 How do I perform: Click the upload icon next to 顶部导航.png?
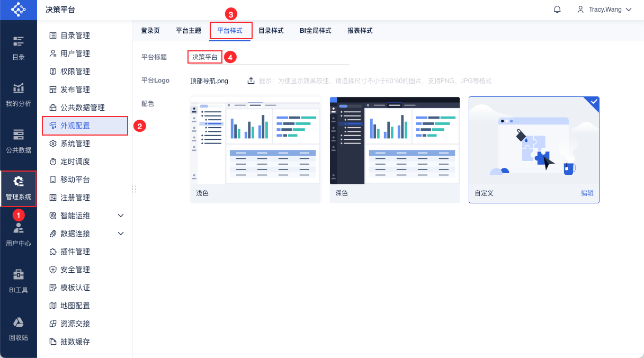click(x=251, y=80)
